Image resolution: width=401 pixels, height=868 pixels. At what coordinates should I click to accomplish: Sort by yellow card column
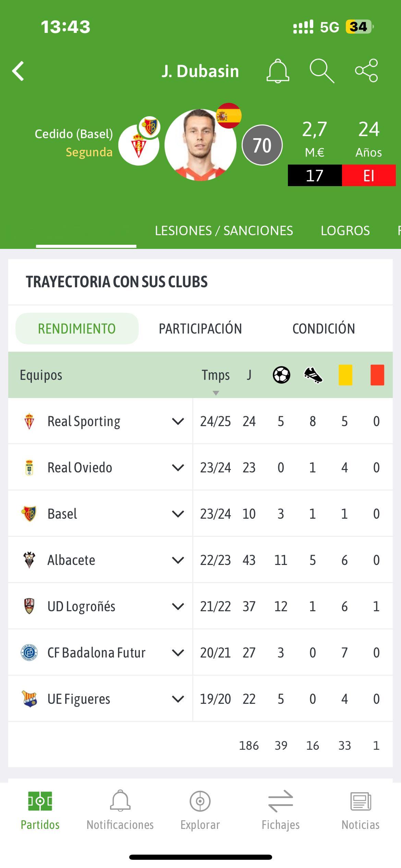[345, 375]
